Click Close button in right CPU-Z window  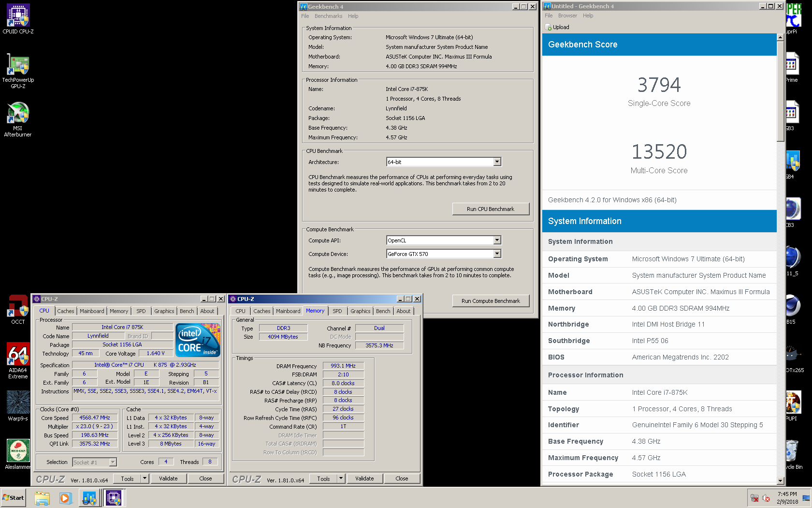tap(402, 478)
